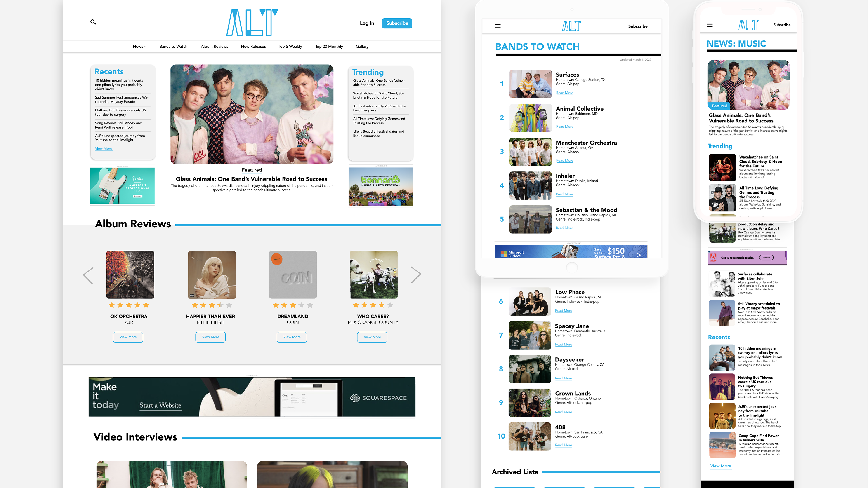
Task: Click the Squarespace banner ad
Action: (252, 397)
